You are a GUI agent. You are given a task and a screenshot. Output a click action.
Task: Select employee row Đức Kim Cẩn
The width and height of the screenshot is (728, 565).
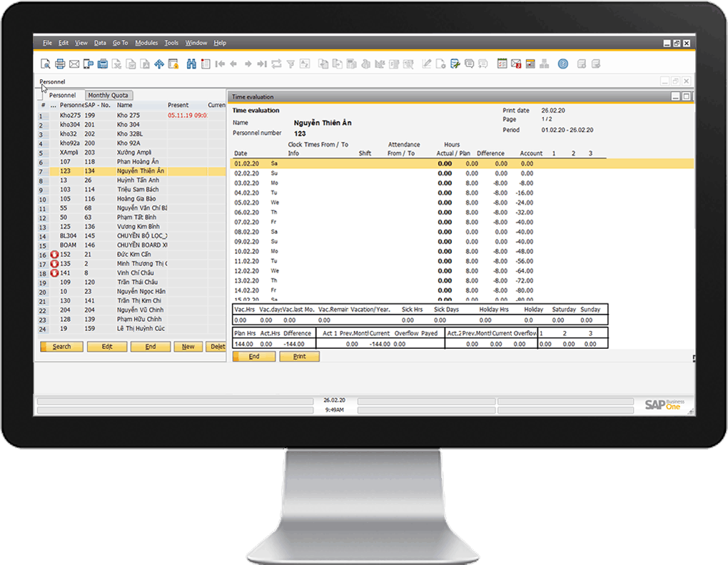(131, 255)
